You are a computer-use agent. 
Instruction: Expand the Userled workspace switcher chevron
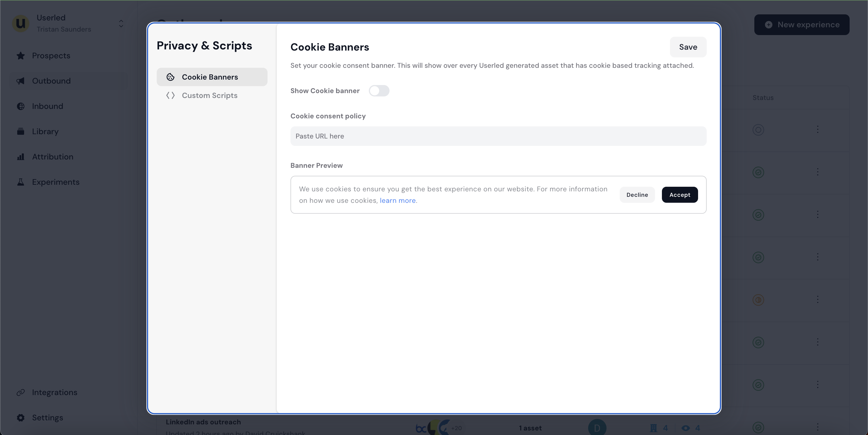tap(121, 23)
